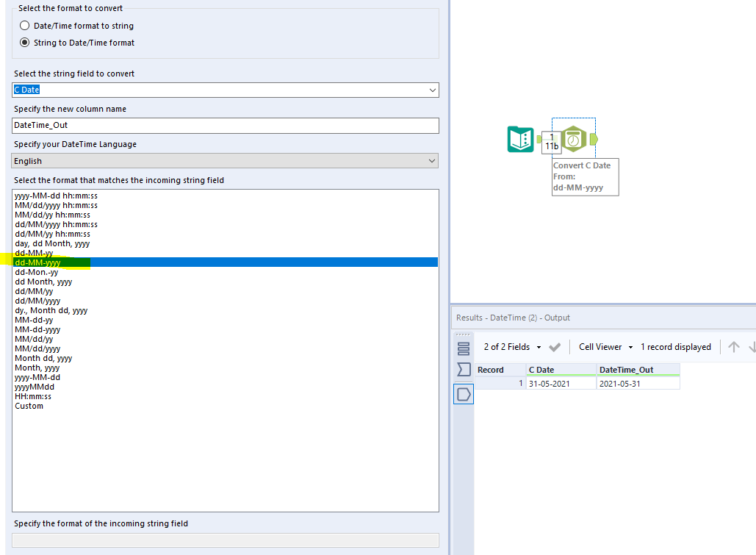This screenshot has width=756, height=555.
Task: Click the up navigation arrow in Results toolbar
Action: pyautogui.click(x=735, y=346)
